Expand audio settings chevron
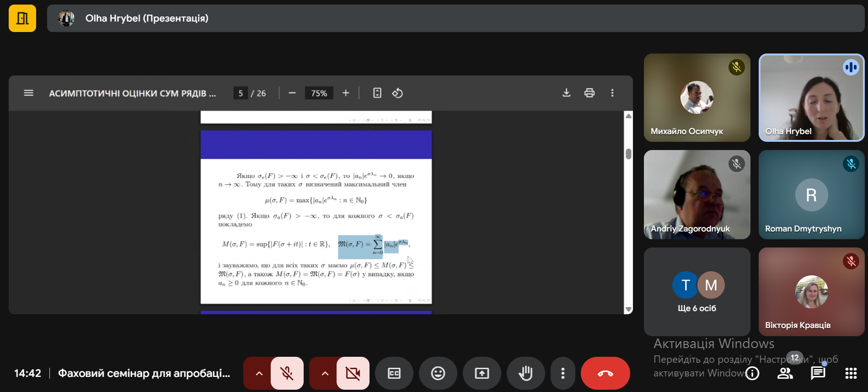Screen dimensions: 868x392 pos(259,373)
